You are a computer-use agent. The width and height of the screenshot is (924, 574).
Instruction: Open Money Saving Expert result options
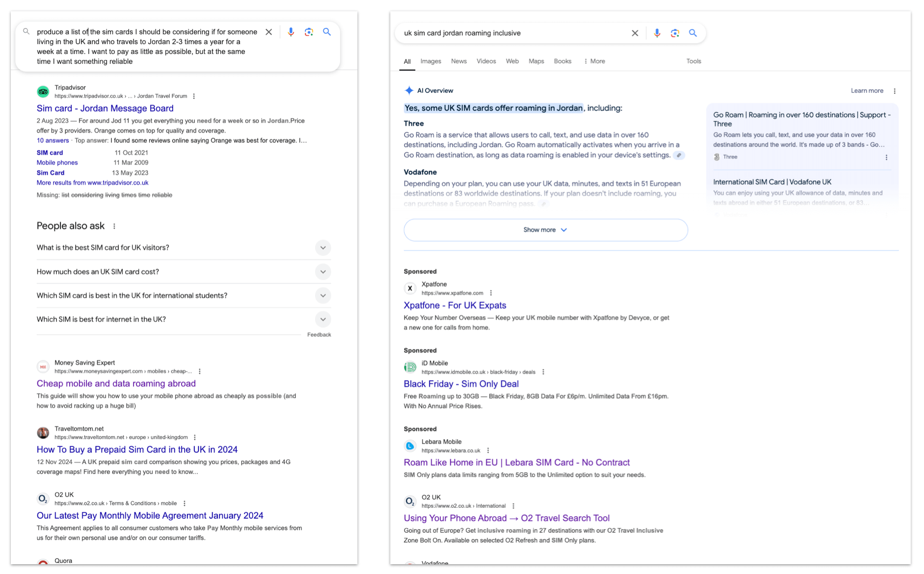coord(200,372)
